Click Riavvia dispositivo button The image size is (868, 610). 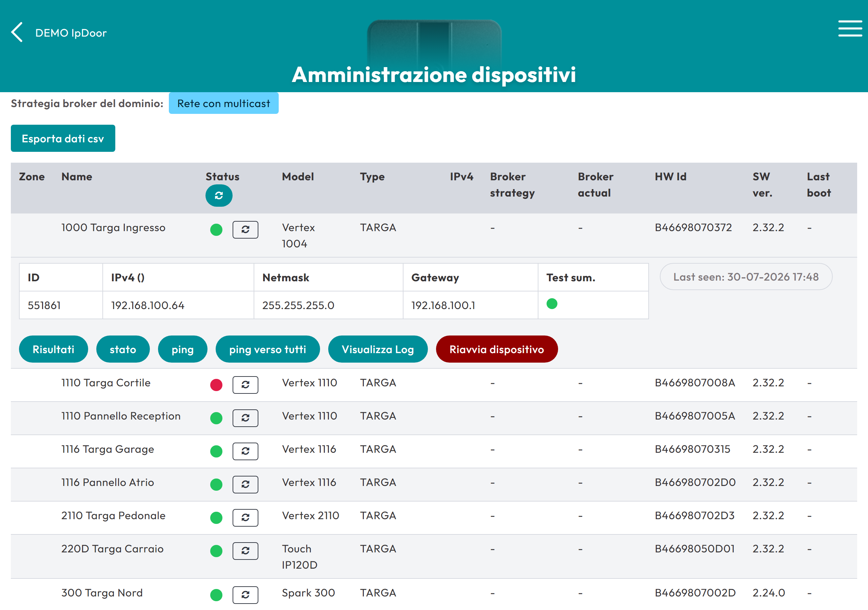(x=497, y=349)
